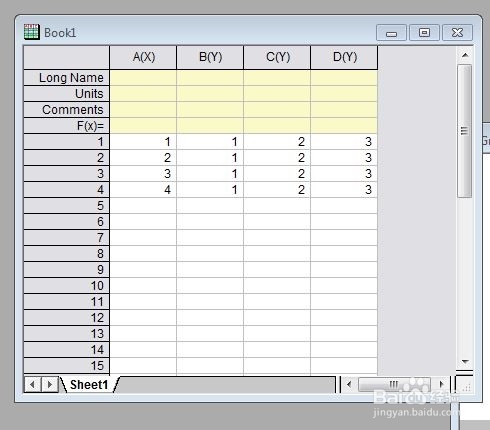Select row header 8
490x430 pixels.
click(67, 254)
